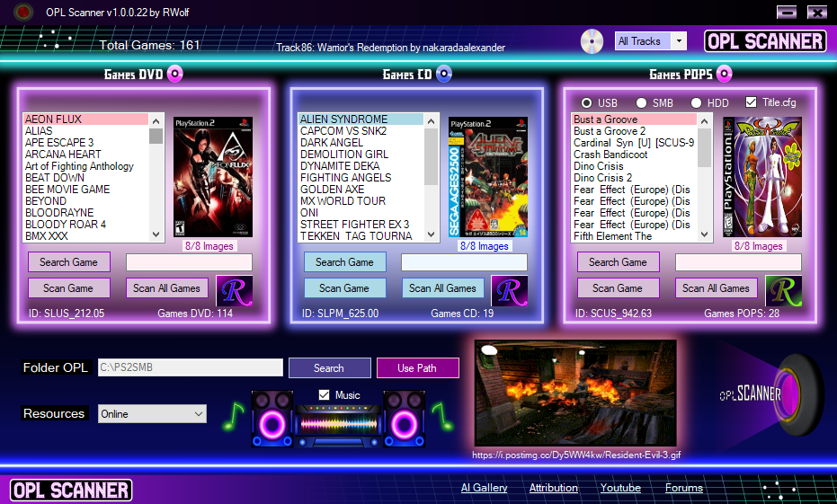Viewport: 837px width, 504px height.
Task: Click the green R icon in Games POPS panel
Action: pyautogui.click(x=784, y=291)
